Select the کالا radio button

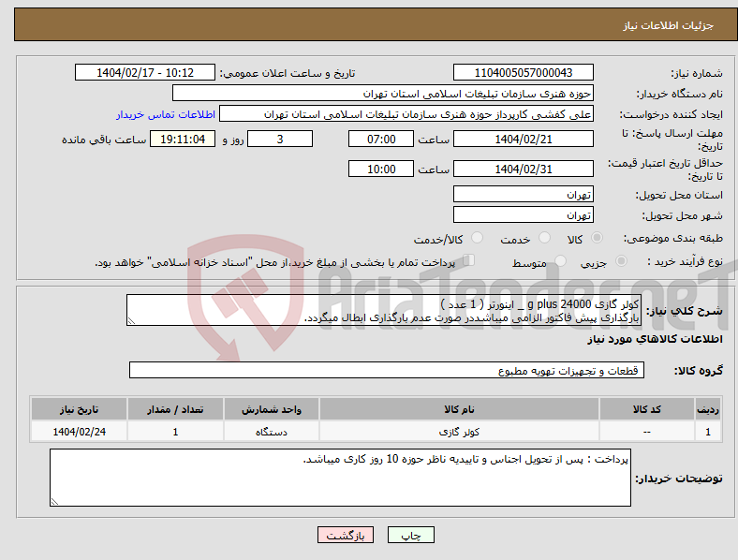point(597,238)
